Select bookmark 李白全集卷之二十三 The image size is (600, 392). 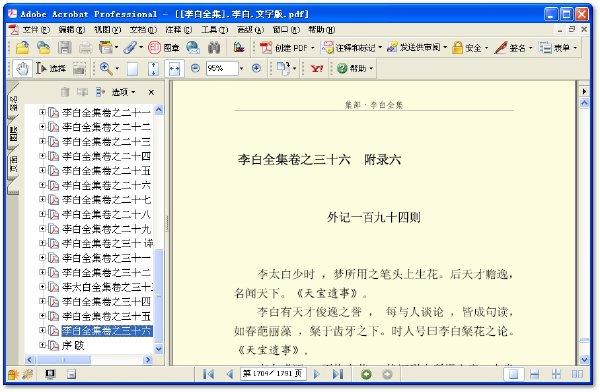pyautogui.click(x=106, y=141)
